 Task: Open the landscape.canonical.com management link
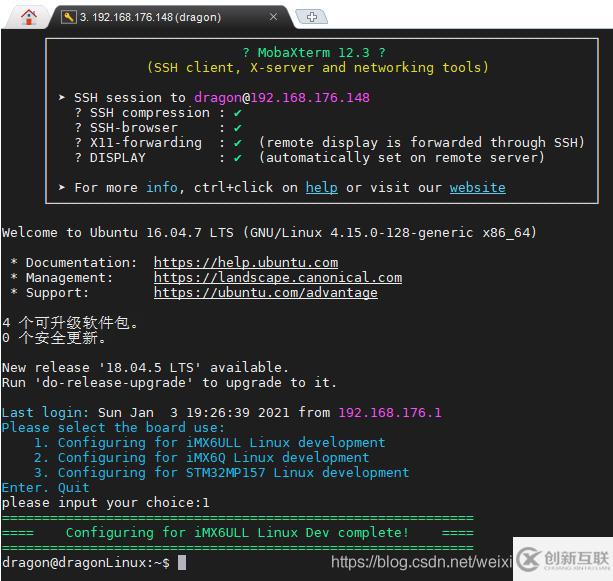(278, 278)
